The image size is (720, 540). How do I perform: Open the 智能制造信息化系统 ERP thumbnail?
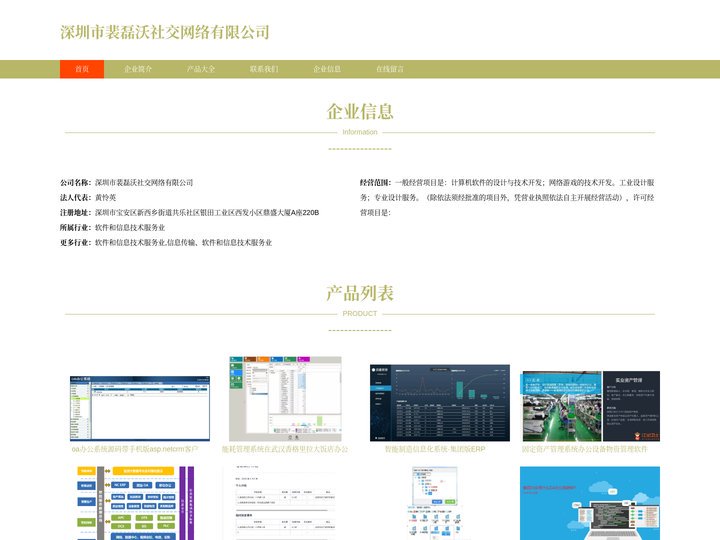pyautogui.click(x=440, y=403)
